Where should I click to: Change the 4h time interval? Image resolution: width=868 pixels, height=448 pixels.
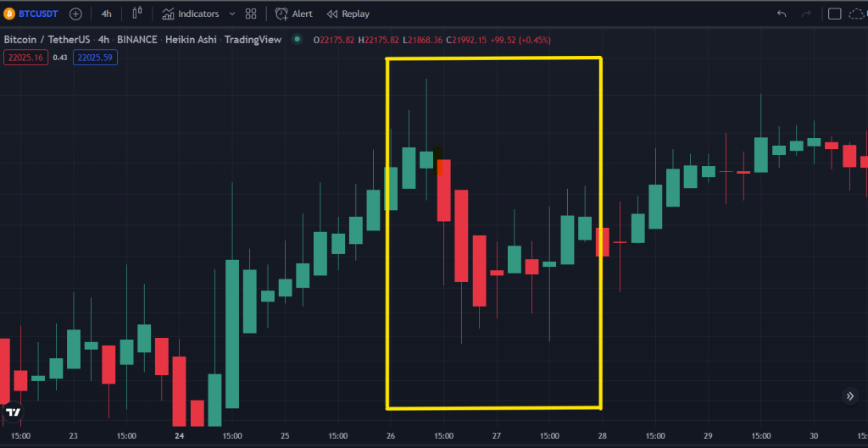point(106,14)
